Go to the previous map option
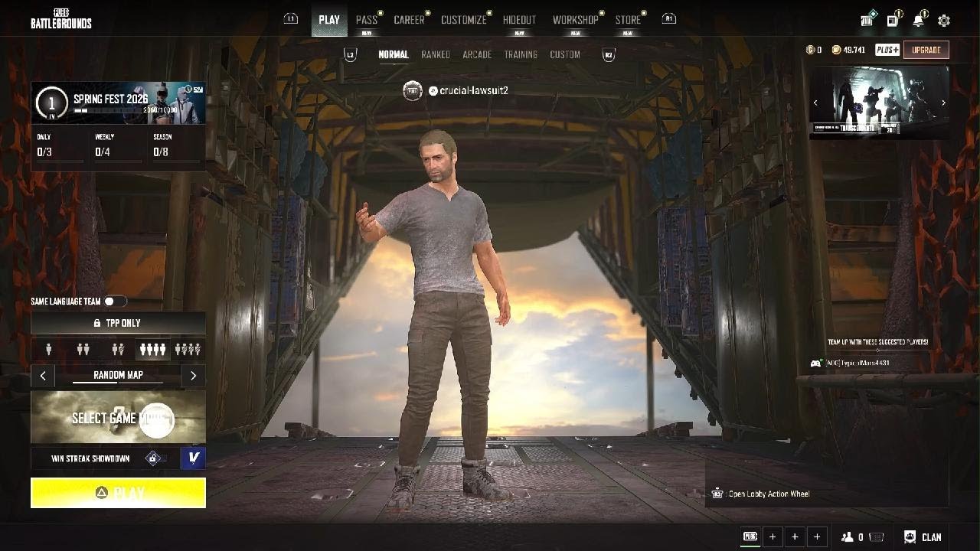Image resolution: width=980 pixels, height=551 pixels. pyautogui.click(x=43, y=376)
